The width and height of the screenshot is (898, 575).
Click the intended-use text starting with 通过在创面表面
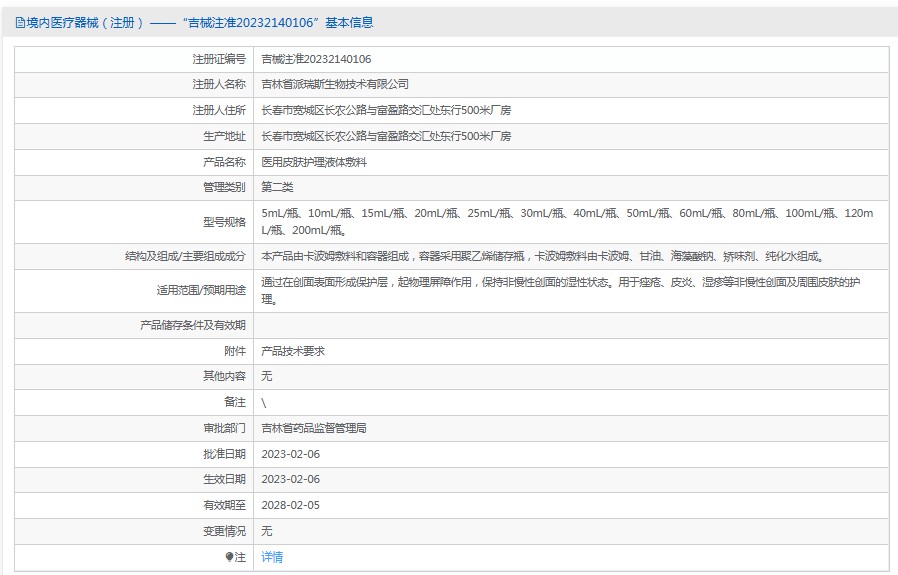click(560, 290)
